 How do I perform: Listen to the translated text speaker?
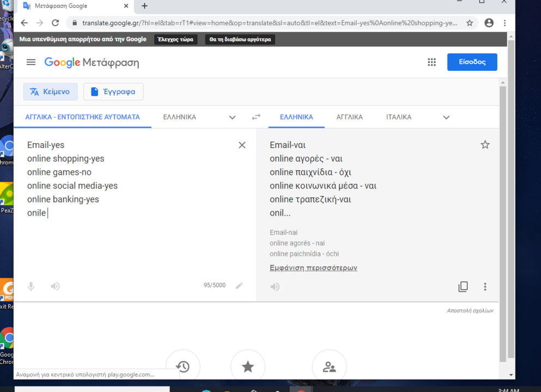[275, 286]
